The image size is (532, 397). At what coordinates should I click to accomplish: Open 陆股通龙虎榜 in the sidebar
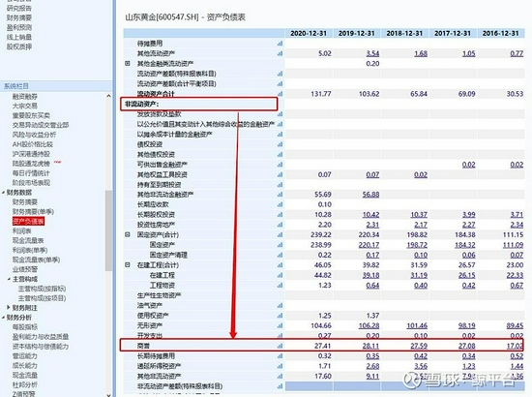point(31,164)
